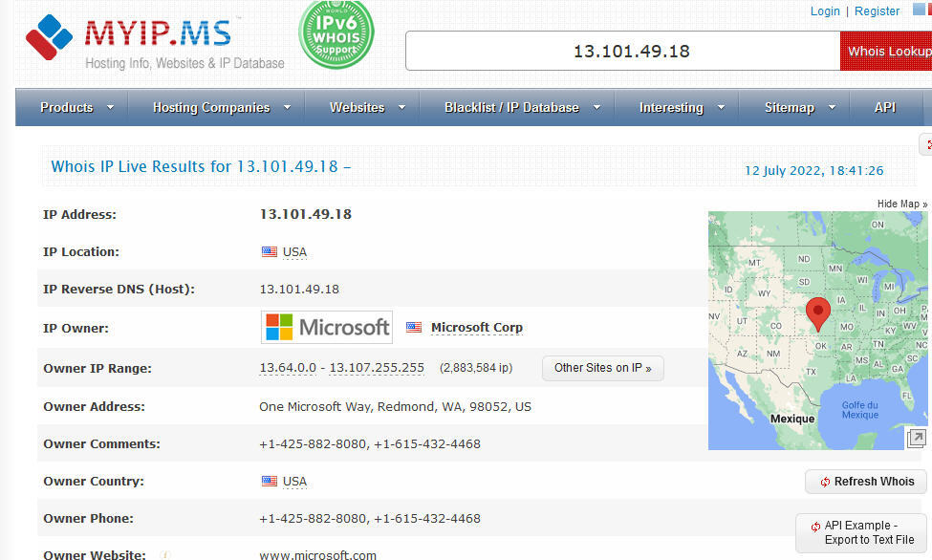The width and height of the screenshot is (932, 560).
Task: Open the Sitemap menu
Action: tap(790, 108)
